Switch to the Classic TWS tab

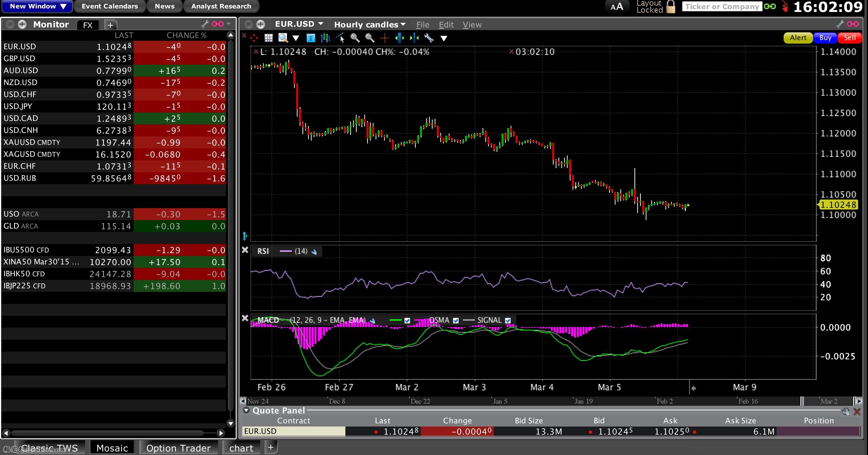click(x=50, y=448)
